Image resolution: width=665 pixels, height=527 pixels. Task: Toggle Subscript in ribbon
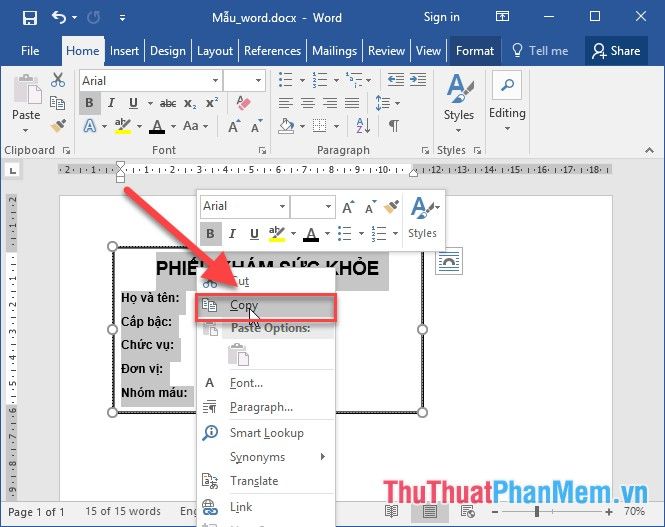(x=190, y=103)
